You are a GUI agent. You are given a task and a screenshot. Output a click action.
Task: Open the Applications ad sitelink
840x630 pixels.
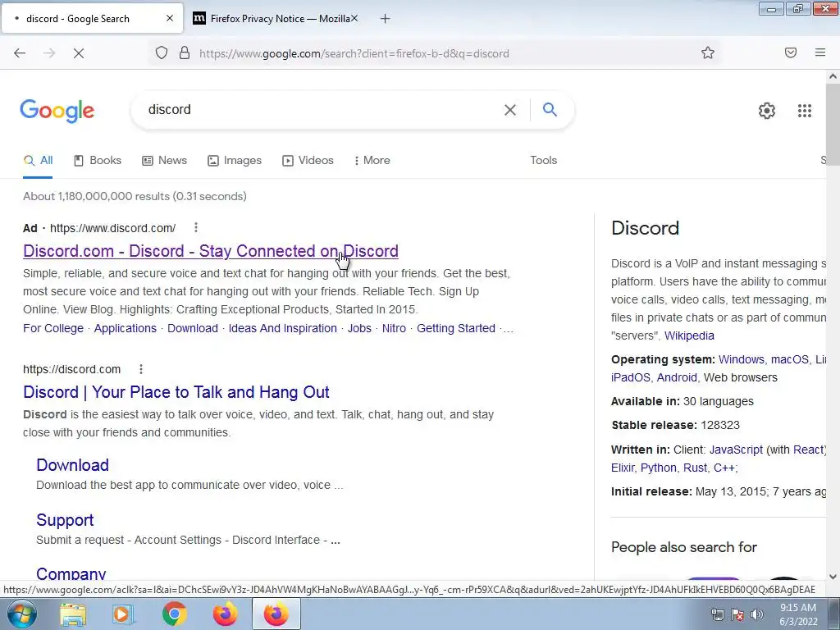coord(126,328)
